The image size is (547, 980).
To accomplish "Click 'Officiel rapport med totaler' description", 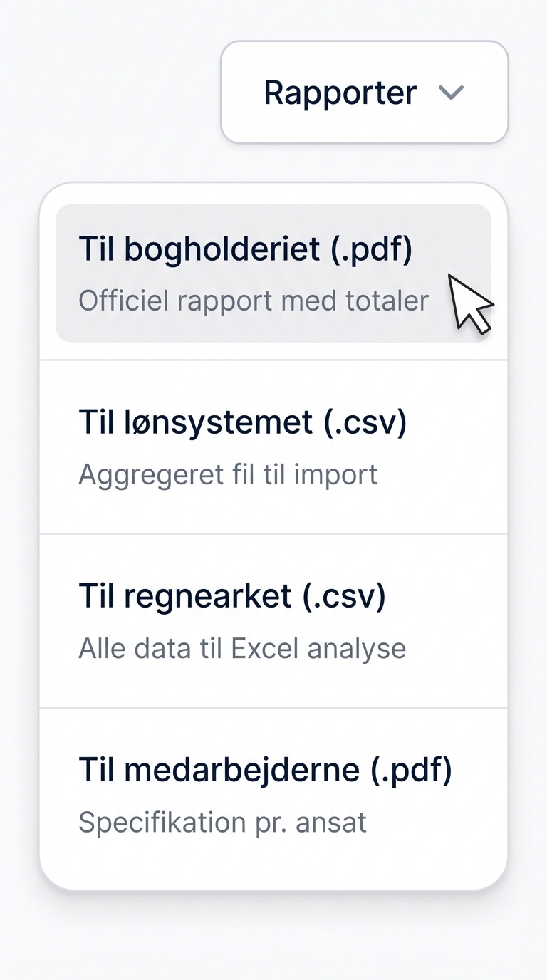I will tap(252, 300).
